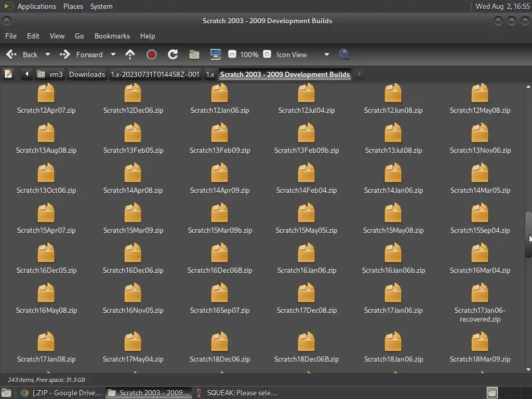This screenshot has width=532, height=399.
Task: Select Scratch17Jan06-recovered.zip archive icon
Action: pyautogui.click(x=480, y=292)
